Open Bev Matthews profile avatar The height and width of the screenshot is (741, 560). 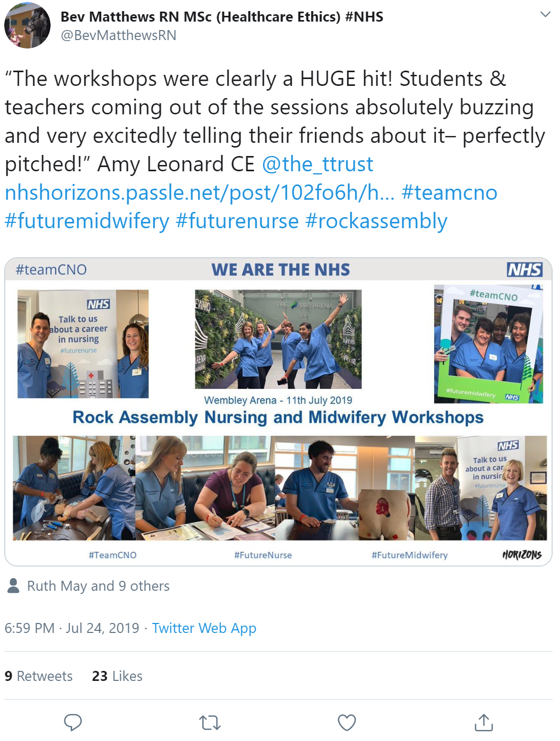pyautogui.click(x=27, y=25)
